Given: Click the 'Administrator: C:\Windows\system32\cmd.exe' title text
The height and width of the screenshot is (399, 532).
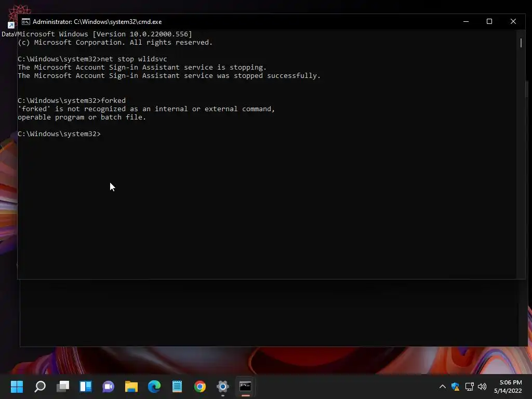Looking at the screenshot, I should coord(97,22).
